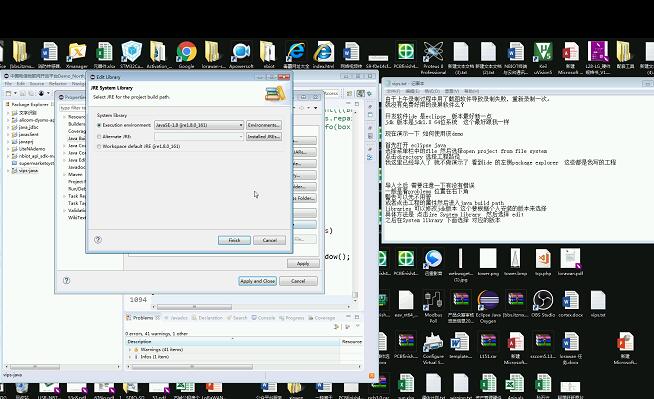The width and height of the screenshot is (654, 399).
Task: Select the Alternate JRE radio button
Action: click(99, 136)
